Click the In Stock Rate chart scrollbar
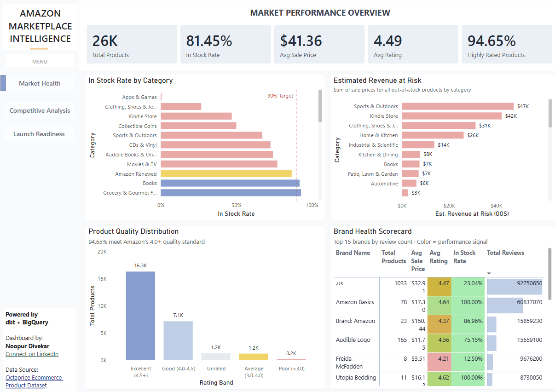555x392 pixels. pos(320,106)
